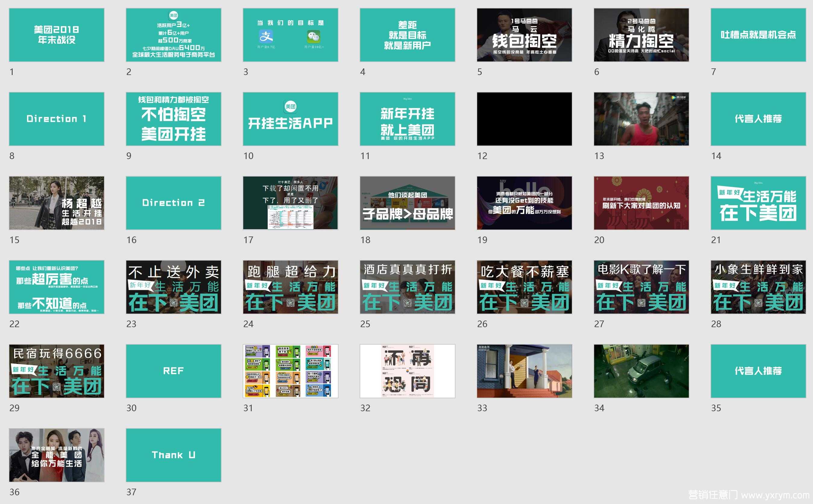The image size is (813, 504).
Task: Open slide 26 titled 吃大餐不薪塞
Action: coord(524,287)
